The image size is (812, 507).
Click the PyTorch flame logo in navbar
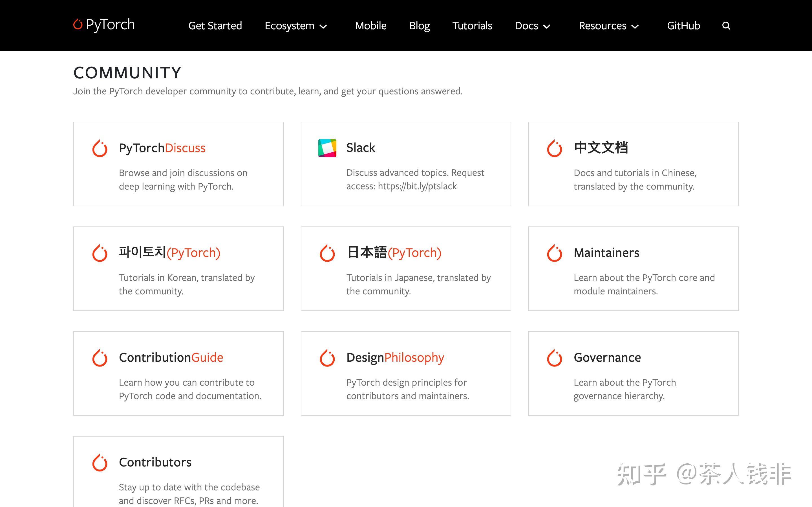coord(78,24)
